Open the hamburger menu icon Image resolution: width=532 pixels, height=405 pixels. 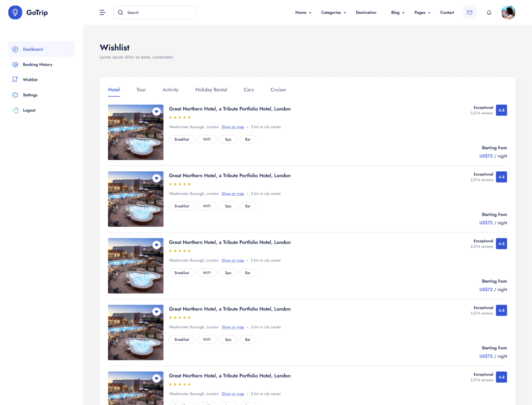pos(102,12)
